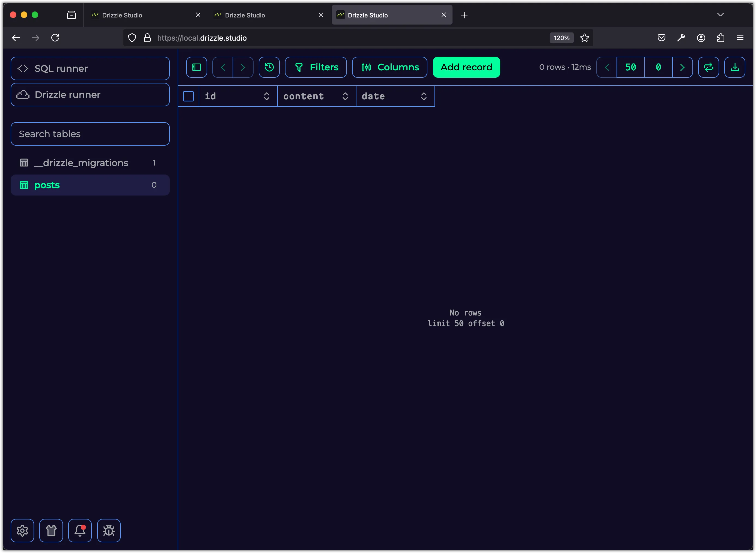Image resolution: width=756 pixels, height=553 pixels.
Task: Go to previous table view arrow
Action: pyautogui.click(x=223, y=67)
